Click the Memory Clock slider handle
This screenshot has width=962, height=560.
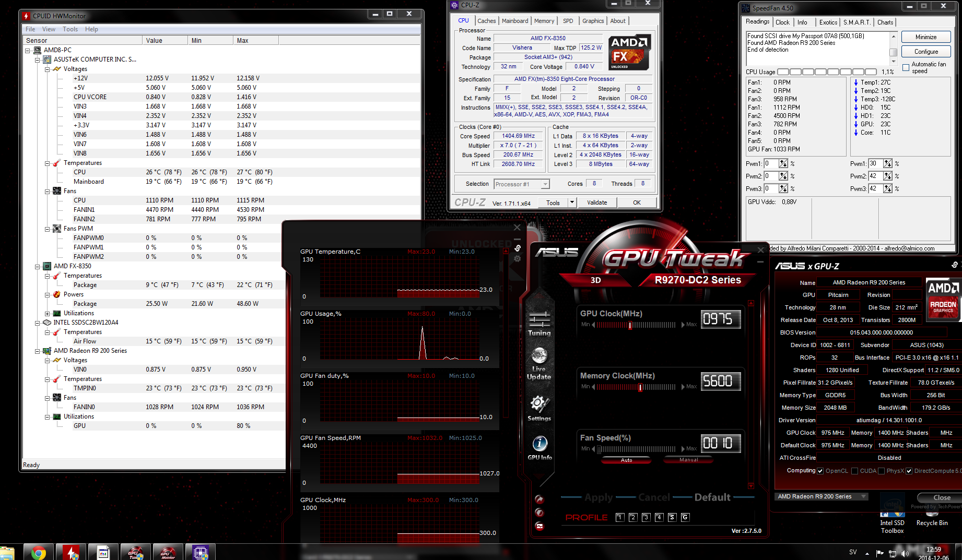coord(640,387)
